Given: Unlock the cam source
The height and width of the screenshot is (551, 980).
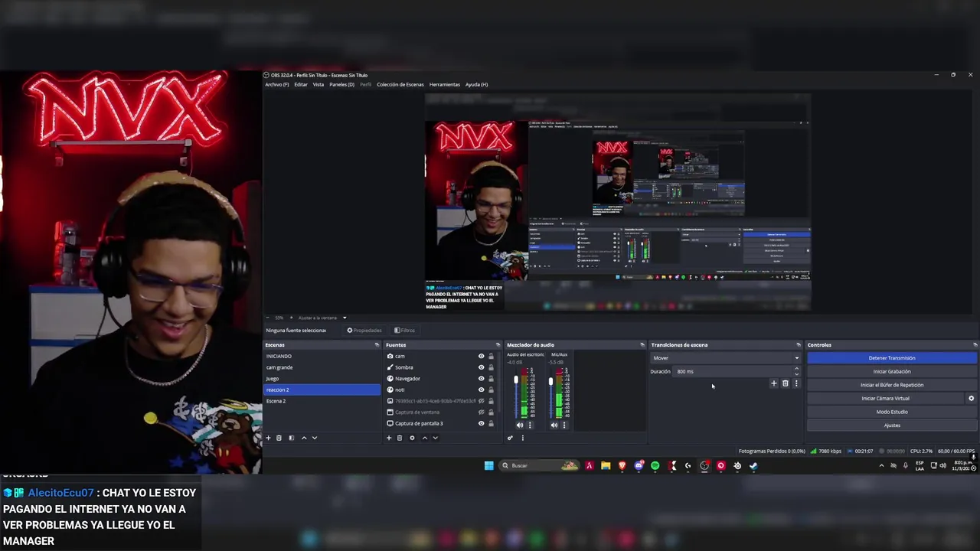Looking at the screenshot, I should [x=491, y=356].
